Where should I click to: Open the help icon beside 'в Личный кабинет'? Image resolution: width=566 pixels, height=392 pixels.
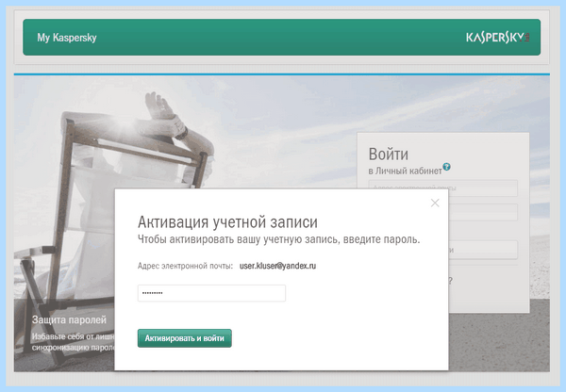(x=446, y=167)
